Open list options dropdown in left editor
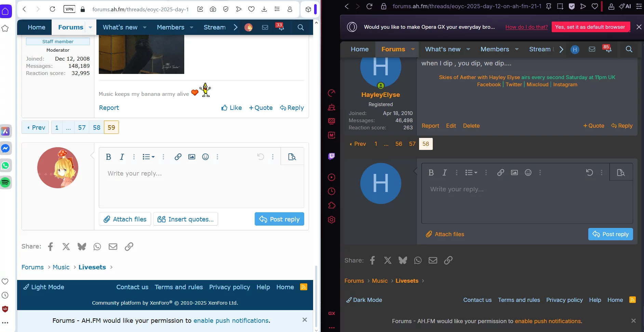 148,157
